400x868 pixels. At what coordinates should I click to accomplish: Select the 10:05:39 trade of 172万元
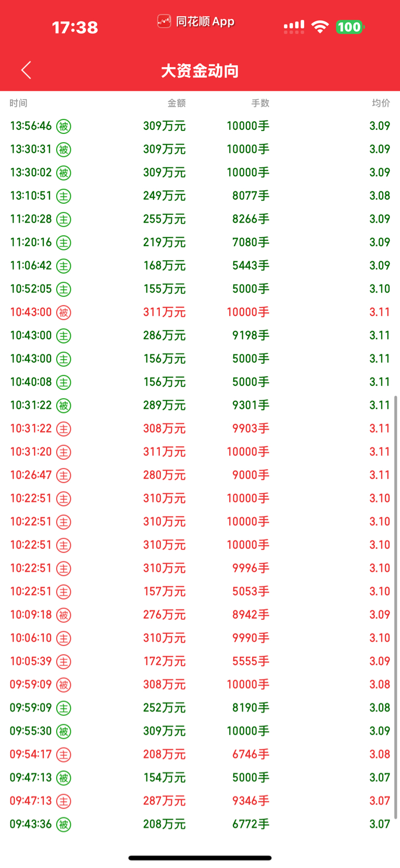[x=200, y=661]
